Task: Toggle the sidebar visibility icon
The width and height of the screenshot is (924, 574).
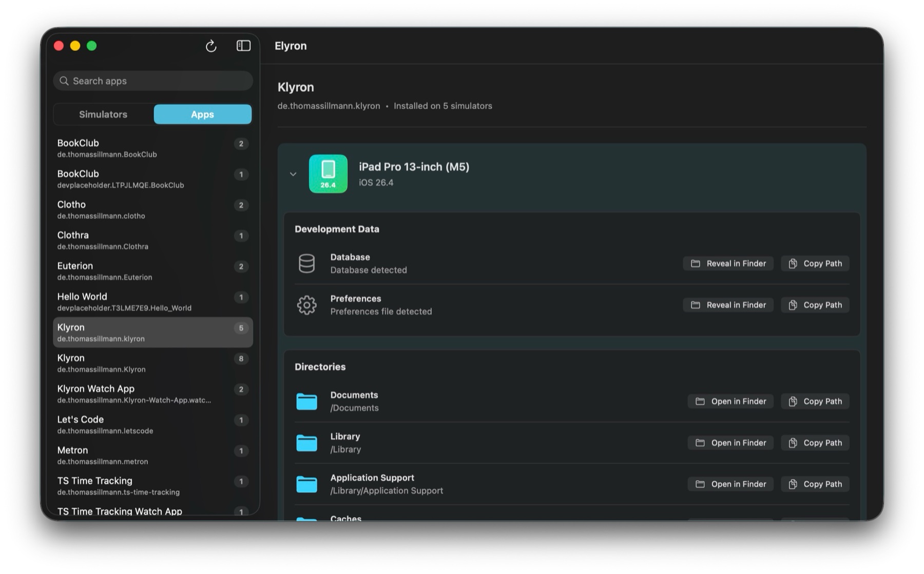Action: click(243, 46)
